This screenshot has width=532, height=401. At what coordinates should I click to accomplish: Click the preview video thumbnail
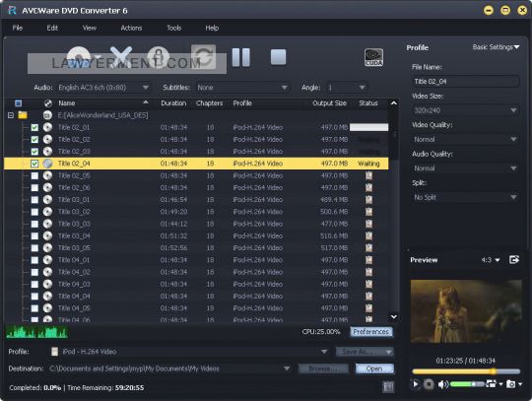click(466, 311)
